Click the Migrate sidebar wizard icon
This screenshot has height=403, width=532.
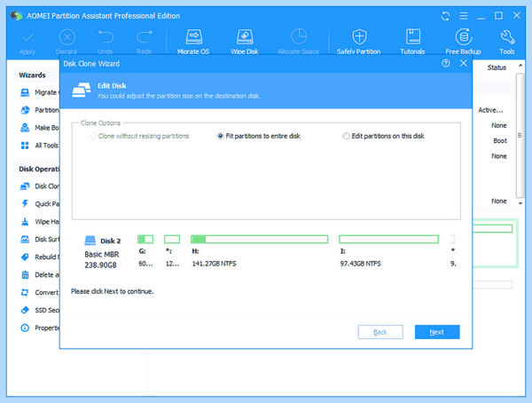25,92
